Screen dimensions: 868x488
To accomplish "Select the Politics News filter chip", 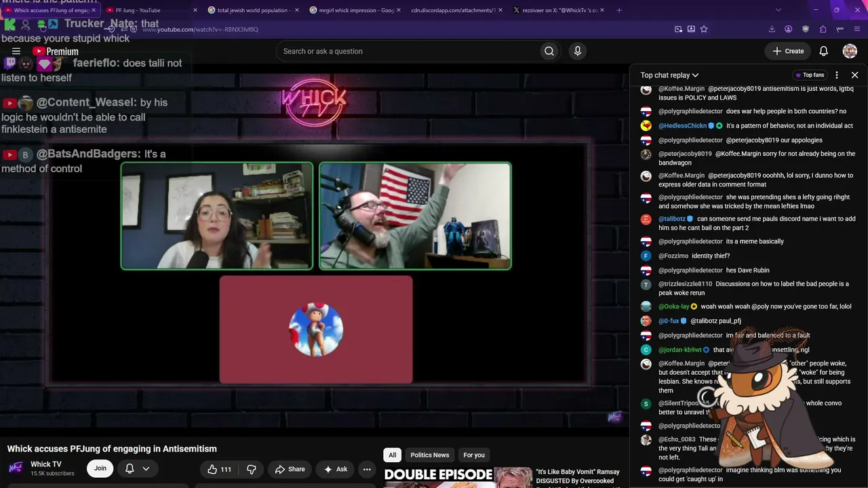I will click(x=430, y=455).
